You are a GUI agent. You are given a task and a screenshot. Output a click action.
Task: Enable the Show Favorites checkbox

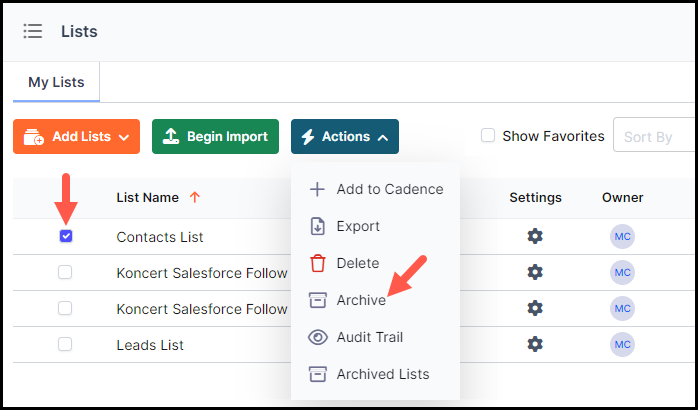488,135
